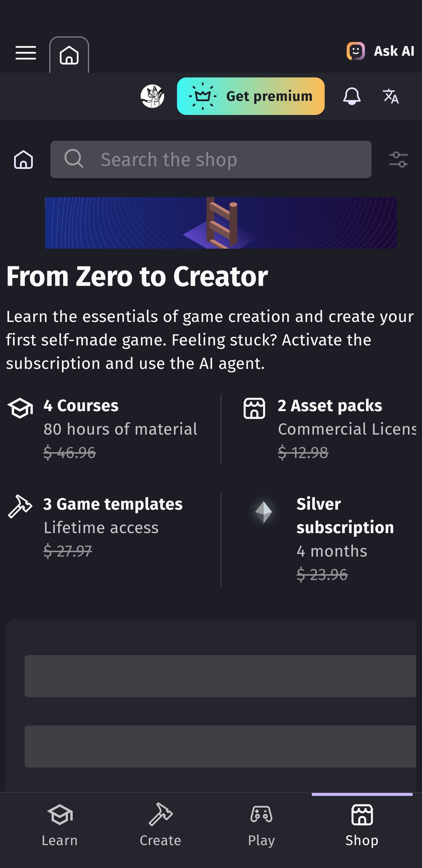Open the user profile avatar
Screen dimensions: 422x868
point(152,96)
